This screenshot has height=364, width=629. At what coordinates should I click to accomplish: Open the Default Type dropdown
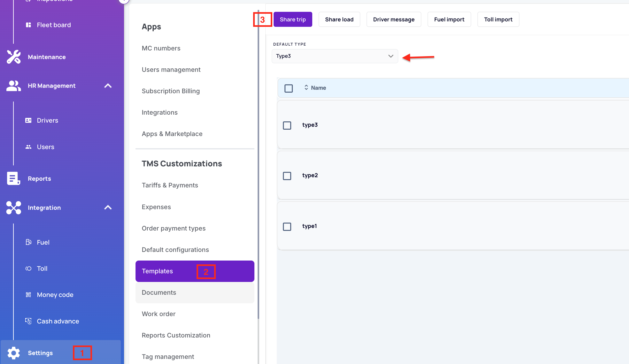pos(335,56)
